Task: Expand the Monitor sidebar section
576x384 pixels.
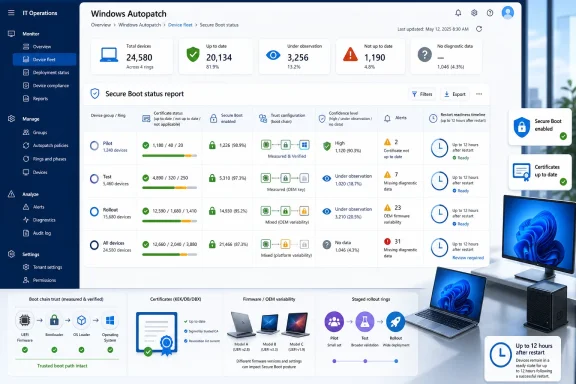Action: pyautogui.click(x=31, y=34)
